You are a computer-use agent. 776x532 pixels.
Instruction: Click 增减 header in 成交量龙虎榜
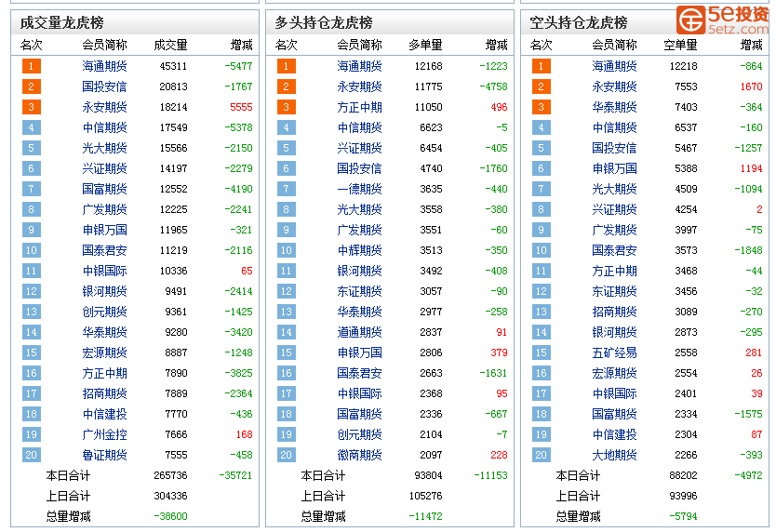pyautogui.click(x=242, y=45)
